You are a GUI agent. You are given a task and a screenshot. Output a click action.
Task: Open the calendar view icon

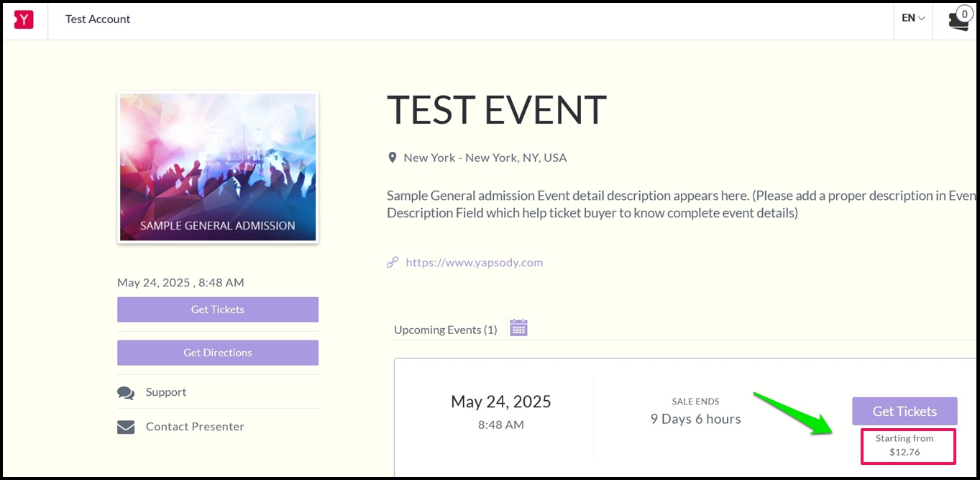(518, 327)
